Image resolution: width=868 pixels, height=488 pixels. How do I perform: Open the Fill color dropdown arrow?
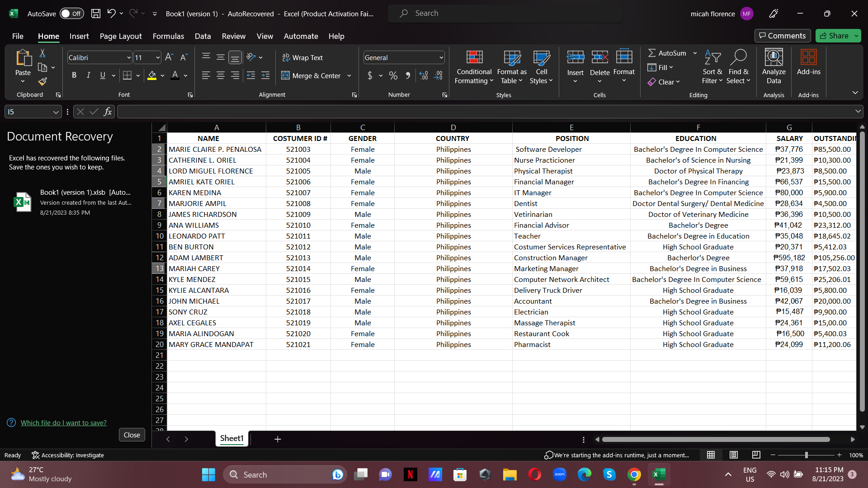tap(162, 75)
